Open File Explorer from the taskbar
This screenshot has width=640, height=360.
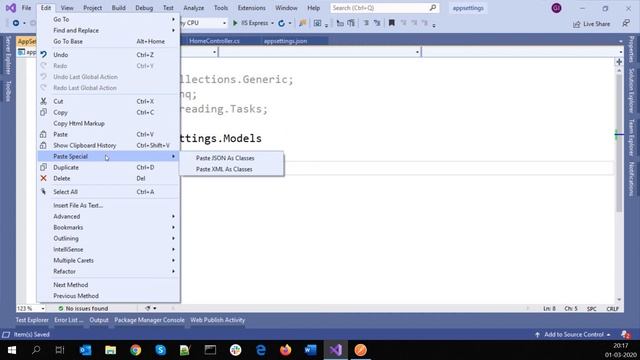111,350
